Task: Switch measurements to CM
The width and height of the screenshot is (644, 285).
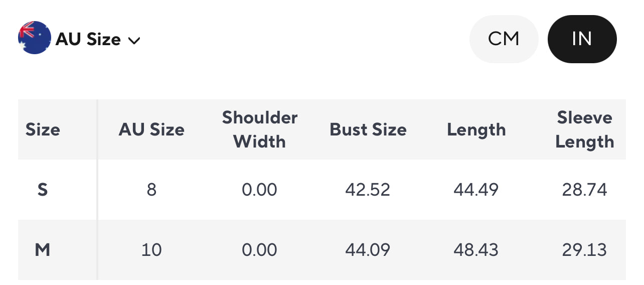Action: 504,39
